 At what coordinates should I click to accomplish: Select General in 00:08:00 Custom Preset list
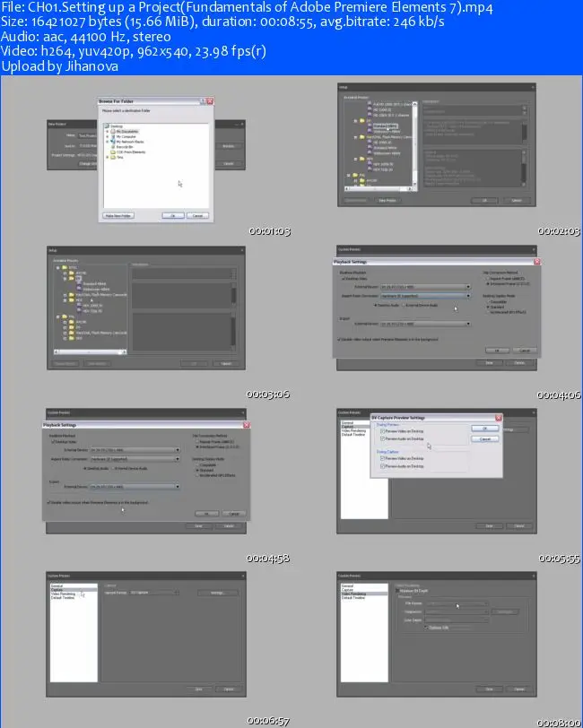[x=364, y=586]
